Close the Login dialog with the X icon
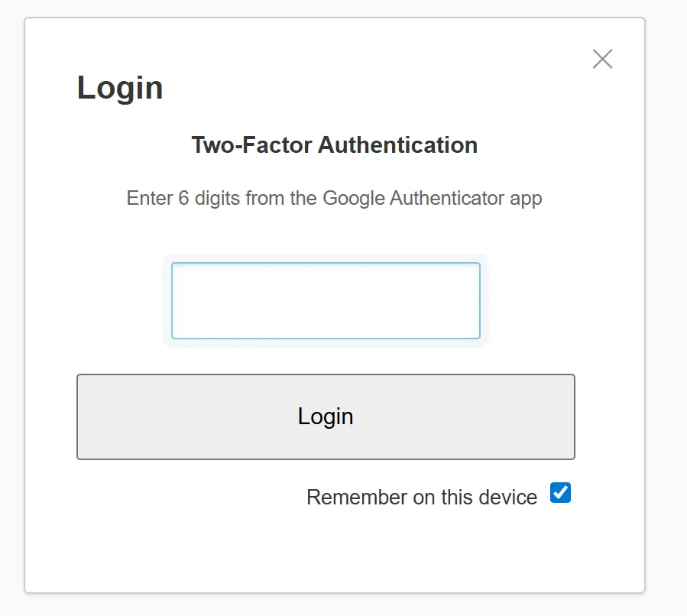Viewport: 687px width, 616px height. point(602,59)
